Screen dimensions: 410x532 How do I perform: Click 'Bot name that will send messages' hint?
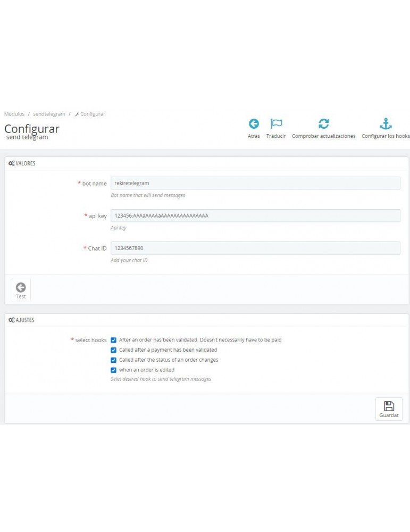click(x=148, y=195)
